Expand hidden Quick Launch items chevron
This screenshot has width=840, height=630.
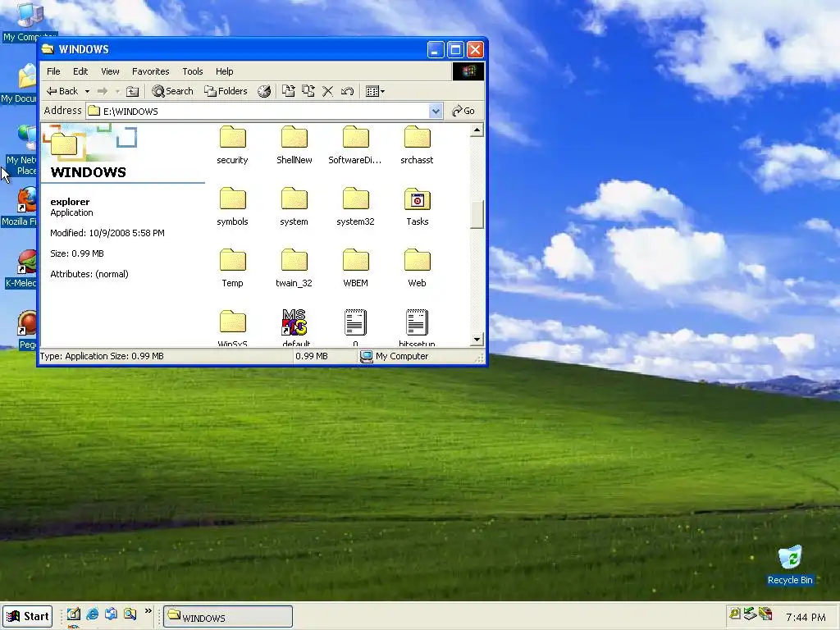coord(148,611)
